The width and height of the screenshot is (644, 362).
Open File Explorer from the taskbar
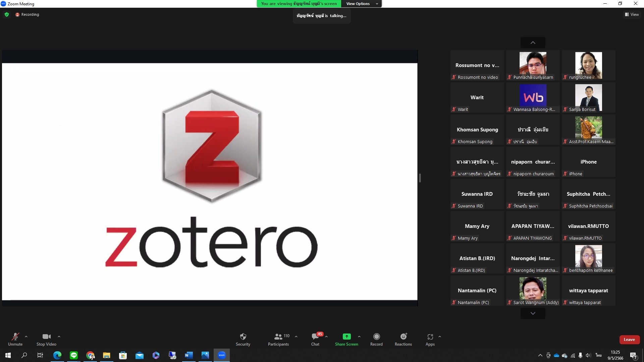click(x=107, y=355)
